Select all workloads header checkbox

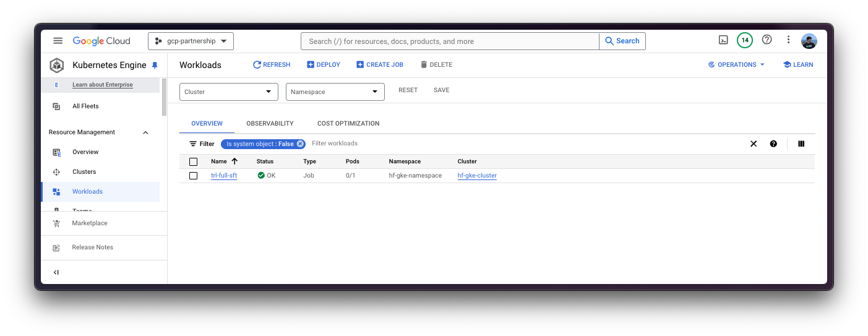tap(193, 162)
